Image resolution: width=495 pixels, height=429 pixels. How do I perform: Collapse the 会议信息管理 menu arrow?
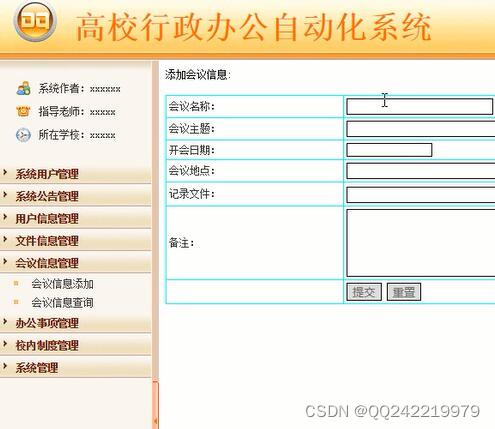(5, 261)
